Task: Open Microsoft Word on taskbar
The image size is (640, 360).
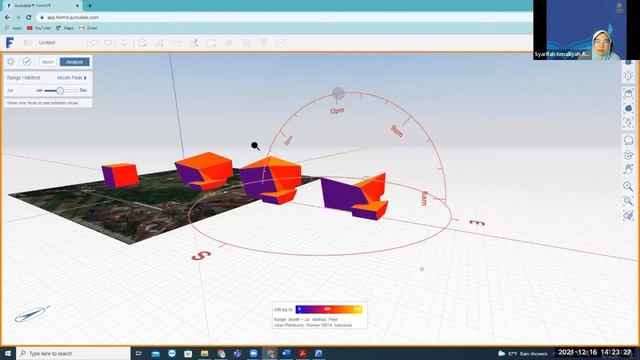Action: (x=286, y=353)
